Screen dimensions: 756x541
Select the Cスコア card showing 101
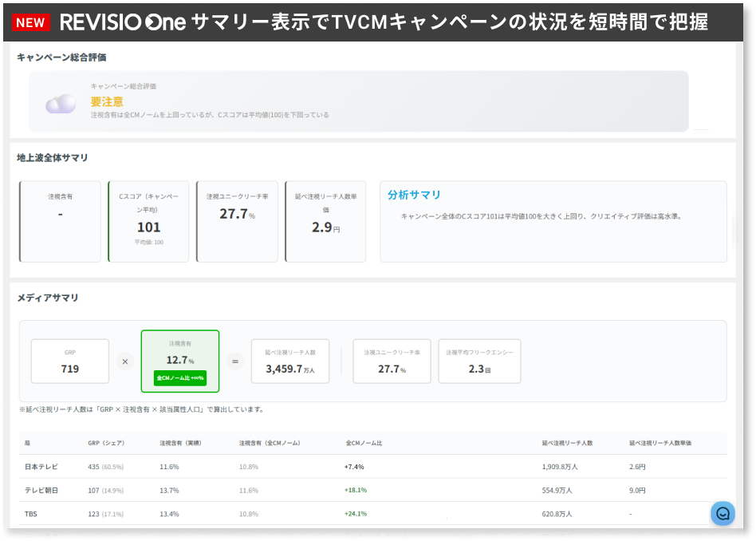[x=148, y=222]
